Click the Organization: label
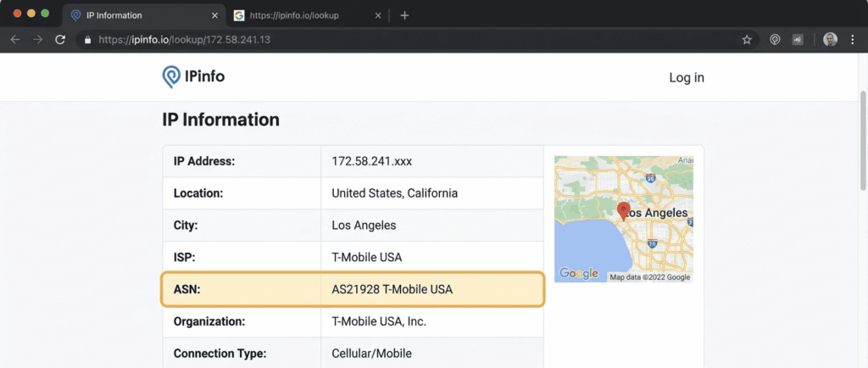This screenshot has width=868, height=368. [209, 321]
